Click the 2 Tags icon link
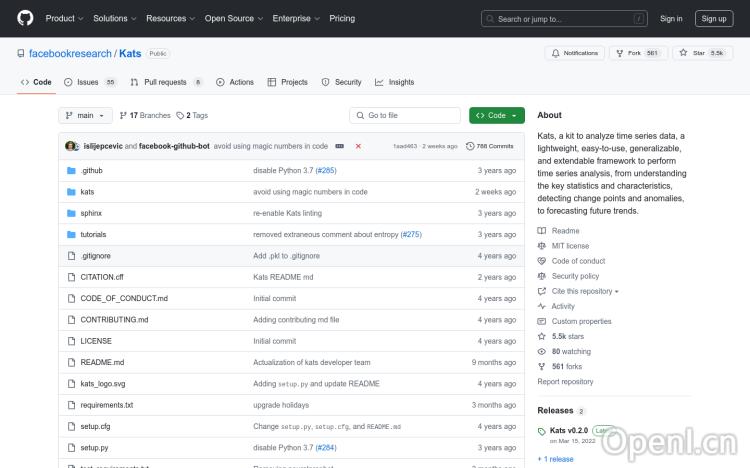The image size is (750, 468). coord(181,115)
